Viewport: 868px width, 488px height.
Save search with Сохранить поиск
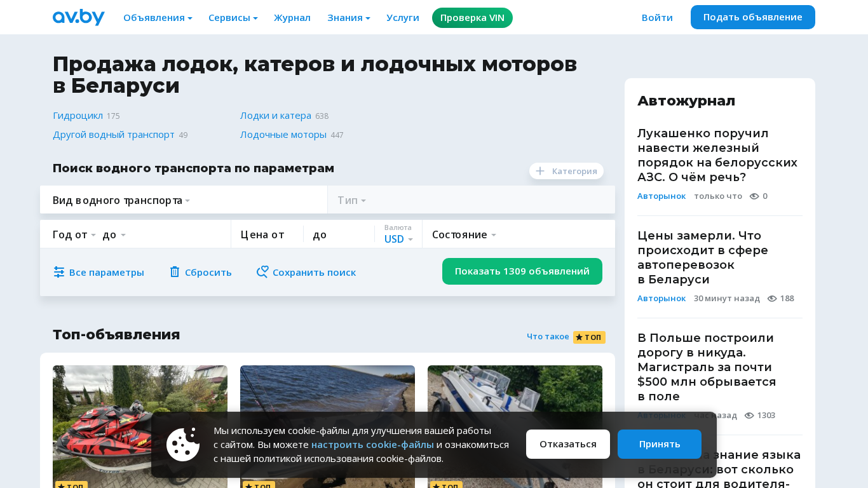coord(306,272)
